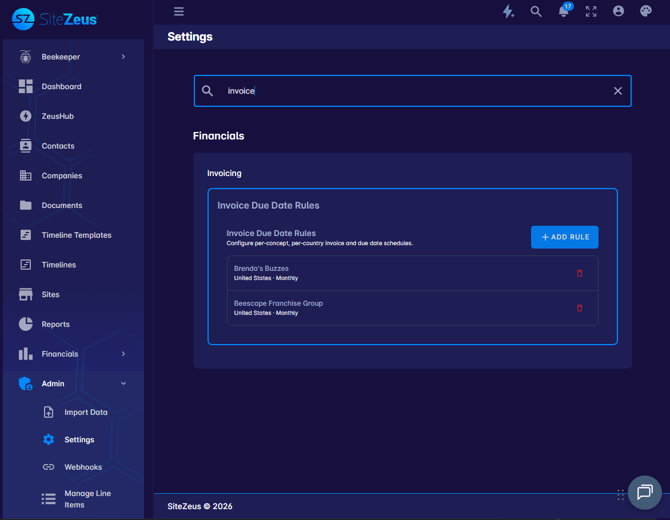Image resolution: width=670 pixels, height=520 pixels.
Task: Click the Sites storefront icon
Action: (x=26, y=294)
